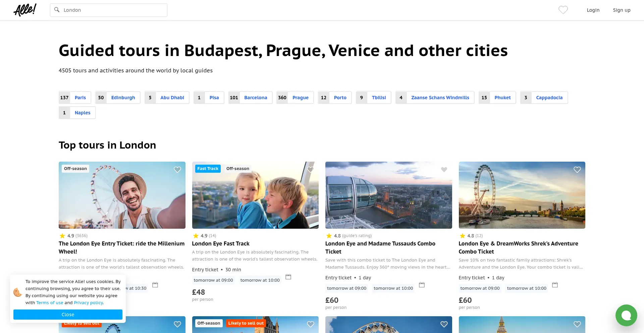Open the "London Eye Fast Track" title
The image size is (644, 333).
coord(221,243)
